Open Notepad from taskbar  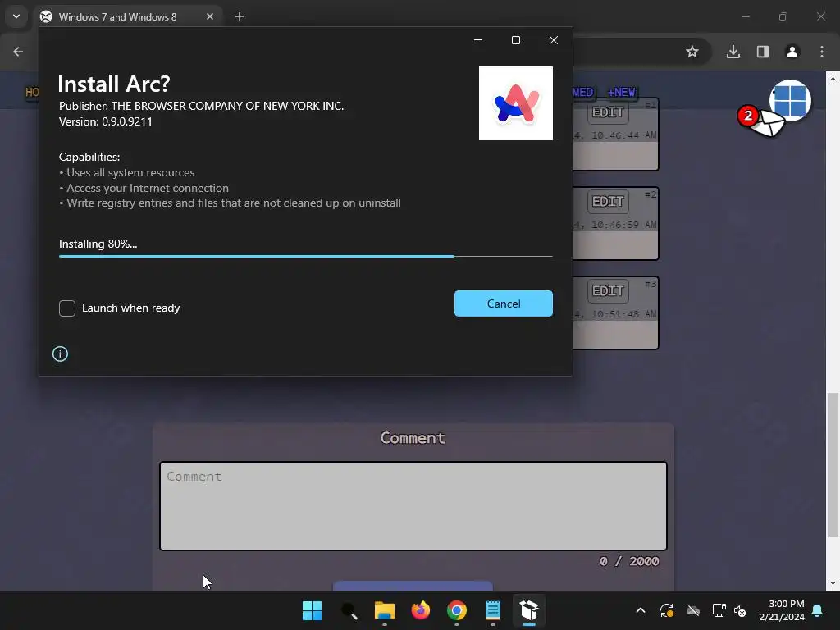pos(492,610)
